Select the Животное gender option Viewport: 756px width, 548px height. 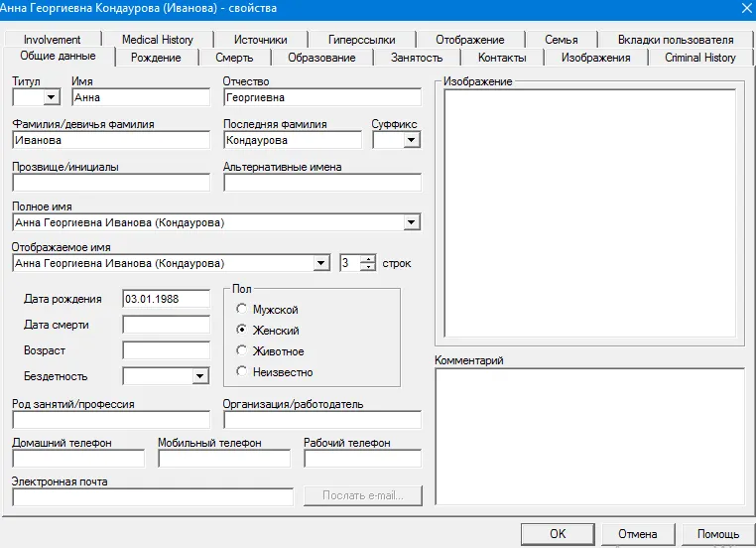[x=242, y=351]
